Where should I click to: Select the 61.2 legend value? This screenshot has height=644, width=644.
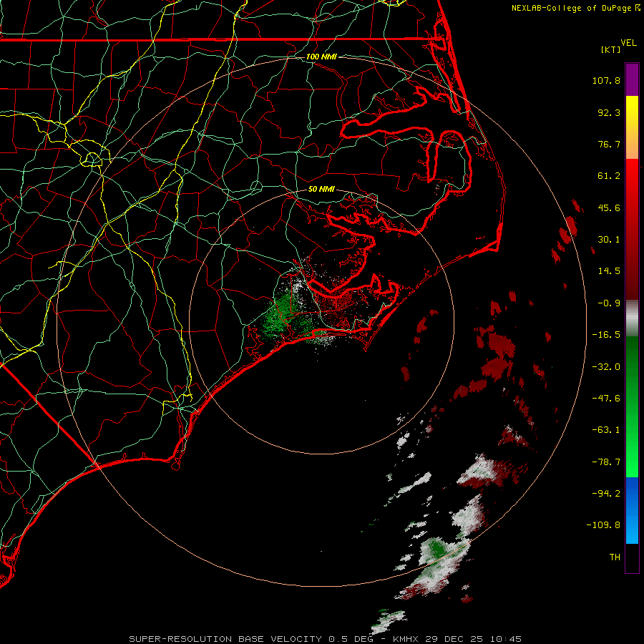(609, 176)
